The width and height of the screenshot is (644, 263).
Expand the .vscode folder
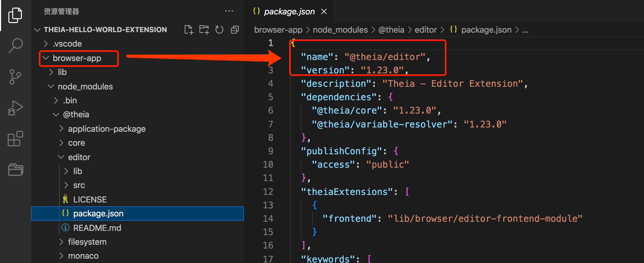pyautogui.click(x=46, y=44)
